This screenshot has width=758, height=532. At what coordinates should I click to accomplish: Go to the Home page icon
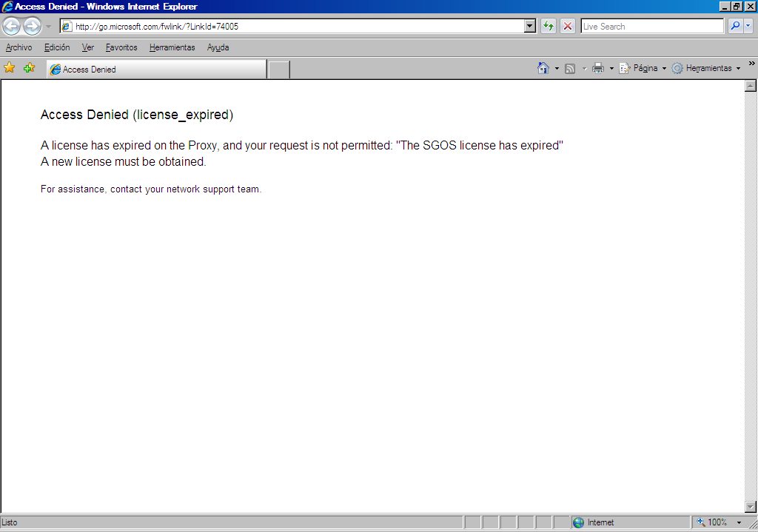pos(543,68)
